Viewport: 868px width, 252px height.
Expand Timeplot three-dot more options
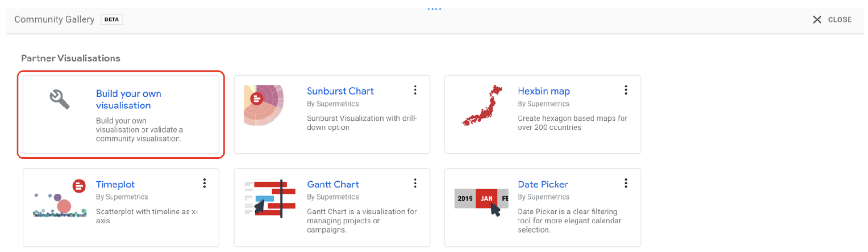tap(204, 184)
